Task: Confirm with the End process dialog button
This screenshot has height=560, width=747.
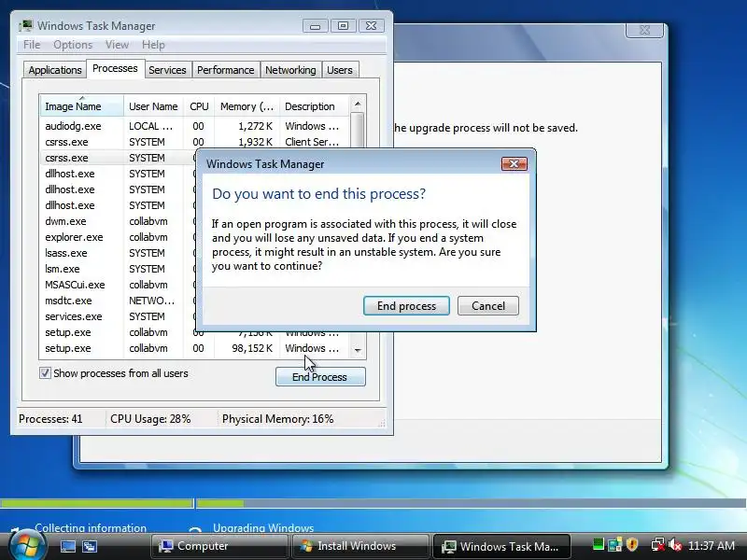Action: pos(406,306)
